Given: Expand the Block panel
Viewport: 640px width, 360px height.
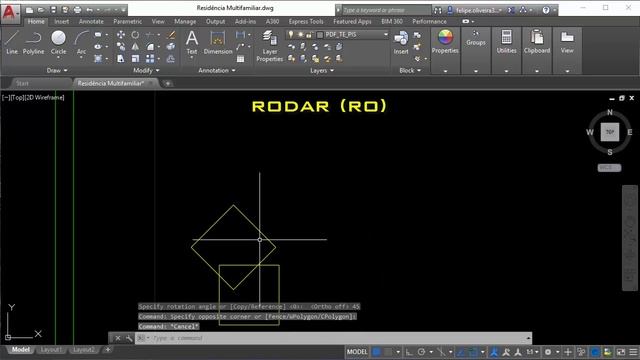Looking at the screenshot, I should pyautogui.click(x=410, y=70).
